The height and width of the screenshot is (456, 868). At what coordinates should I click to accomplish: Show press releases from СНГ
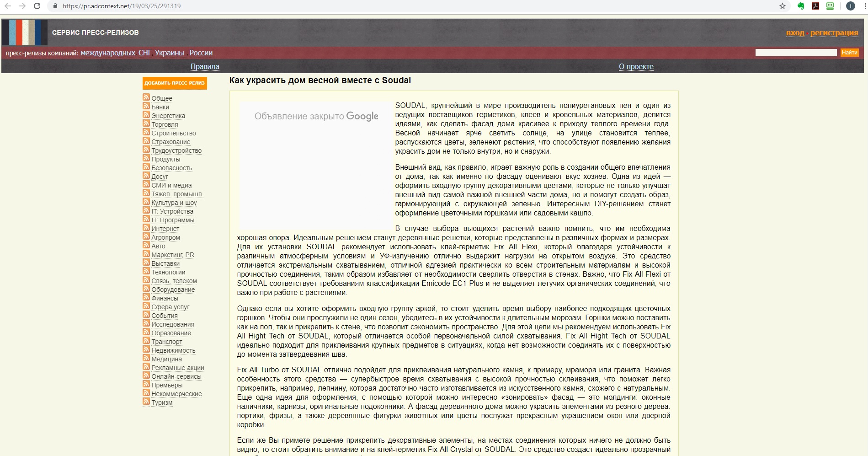click(145, 53)
